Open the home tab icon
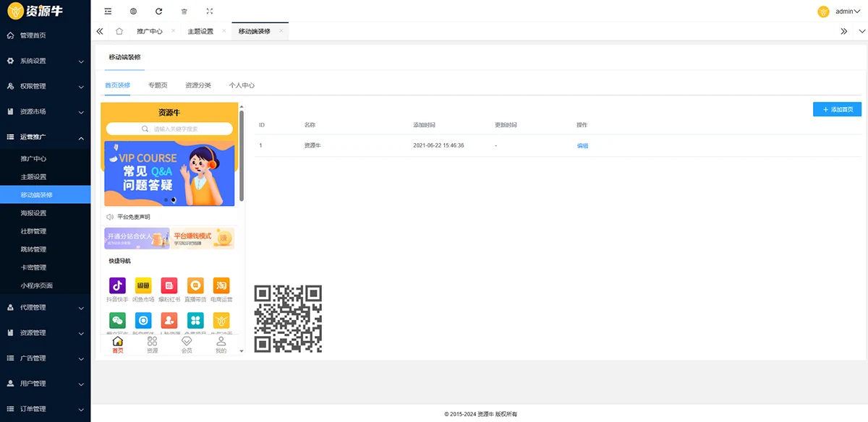Image resolution: width=868 pixels, height=422 pixels. (x=119, y=32)
